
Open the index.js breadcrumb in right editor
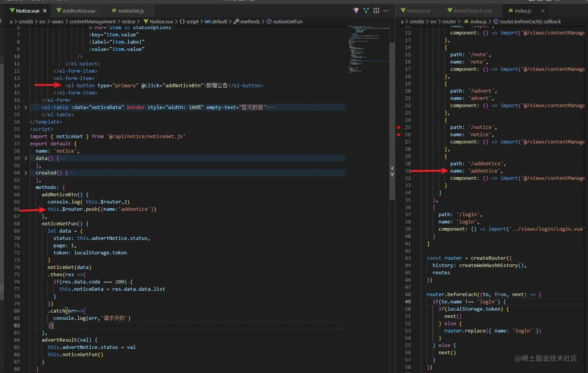click(x=475, y=21)
